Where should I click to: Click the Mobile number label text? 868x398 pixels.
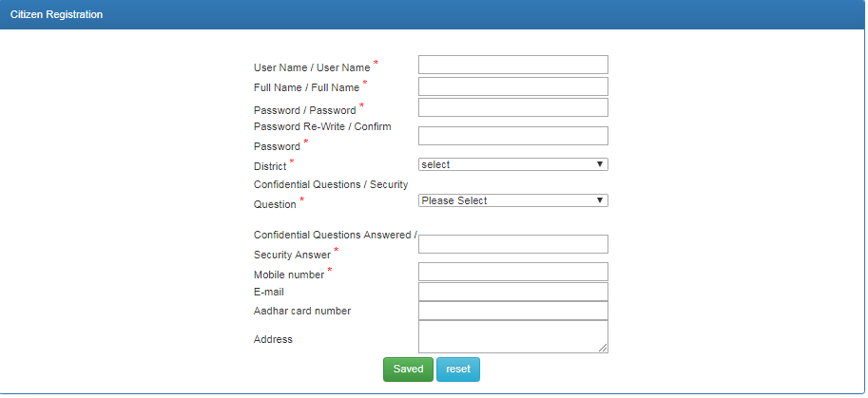click(x=289, y=275)
